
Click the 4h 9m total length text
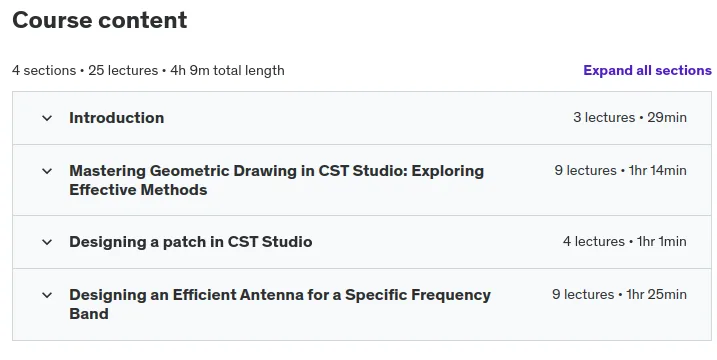click(x=227, y=70)
